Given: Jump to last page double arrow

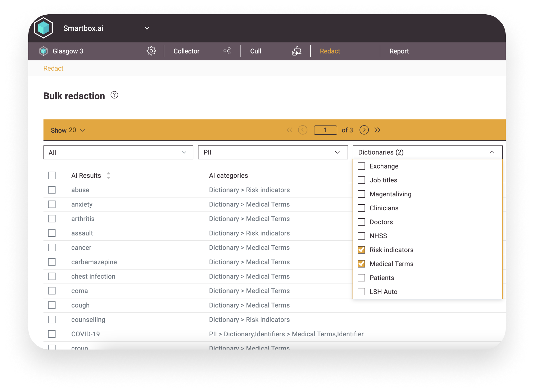Looking at the screenshot, I should 377,130.
